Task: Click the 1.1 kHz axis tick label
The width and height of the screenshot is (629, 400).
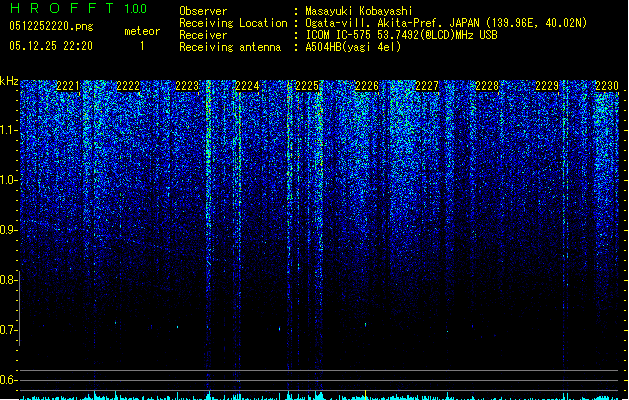Action: coord(8,130)
